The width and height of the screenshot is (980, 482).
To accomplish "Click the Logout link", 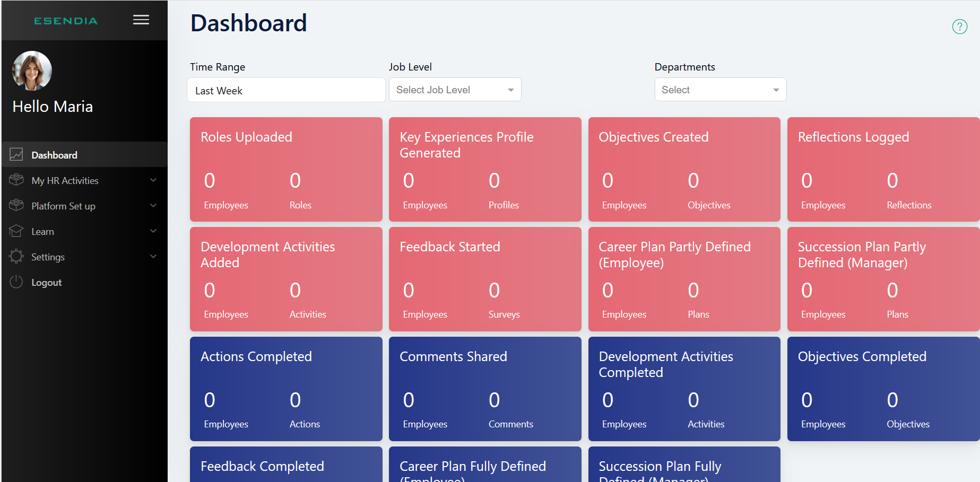I will (x=47, y=283).
